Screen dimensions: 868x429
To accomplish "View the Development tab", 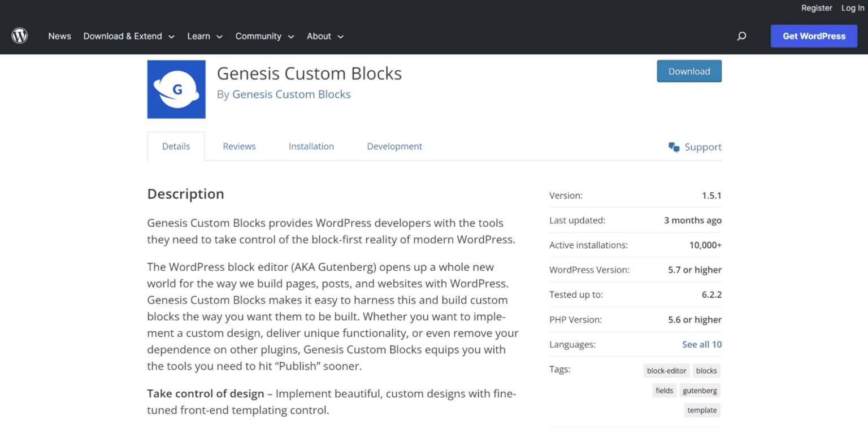I will click(x=394, y=146).
